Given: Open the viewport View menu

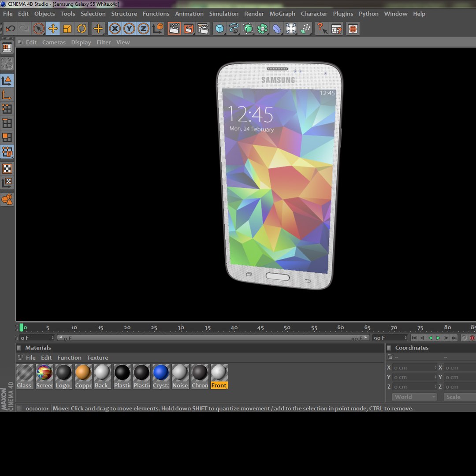Looking at the screenshot, I should click(x=123, y=42).
